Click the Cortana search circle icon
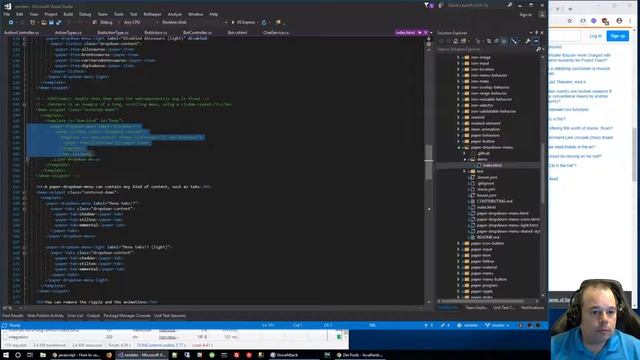 18,355
